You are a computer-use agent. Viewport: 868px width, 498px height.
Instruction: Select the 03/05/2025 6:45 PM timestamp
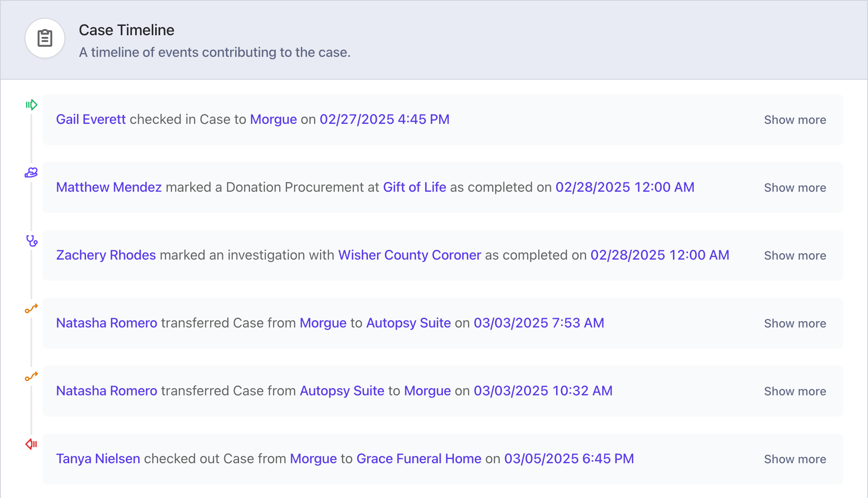tap(569, 459)
